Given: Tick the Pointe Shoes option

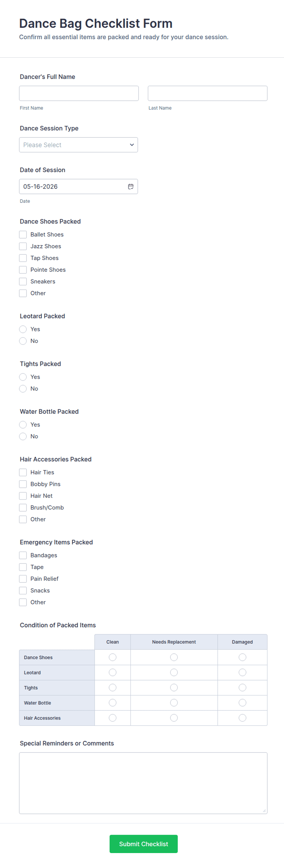Looking at the screenshot, I should (x=23, y=270).
